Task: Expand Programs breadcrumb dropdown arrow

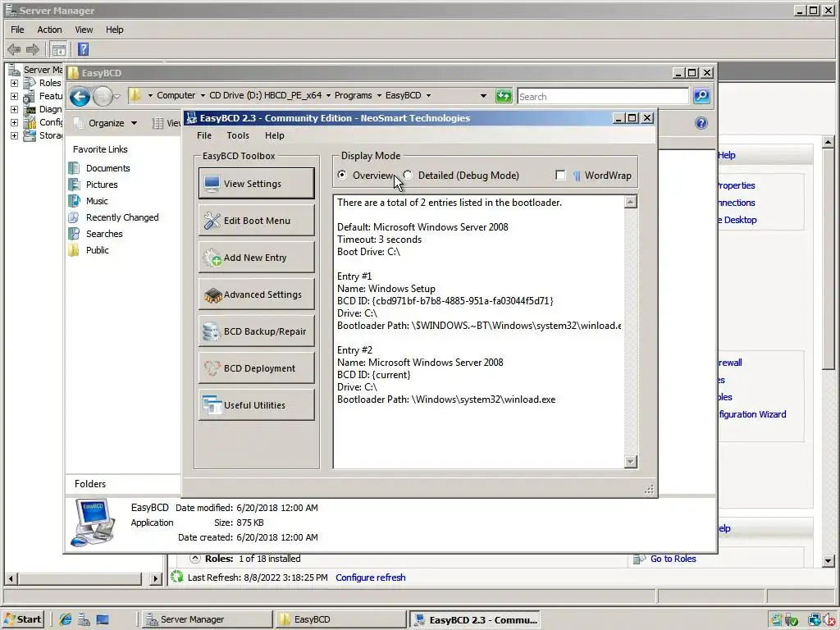Action: pos(379,95)
